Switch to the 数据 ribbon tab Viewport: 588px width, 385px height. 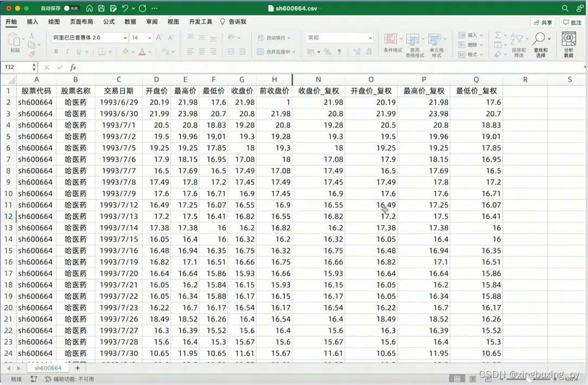click(x=130, y=22)
